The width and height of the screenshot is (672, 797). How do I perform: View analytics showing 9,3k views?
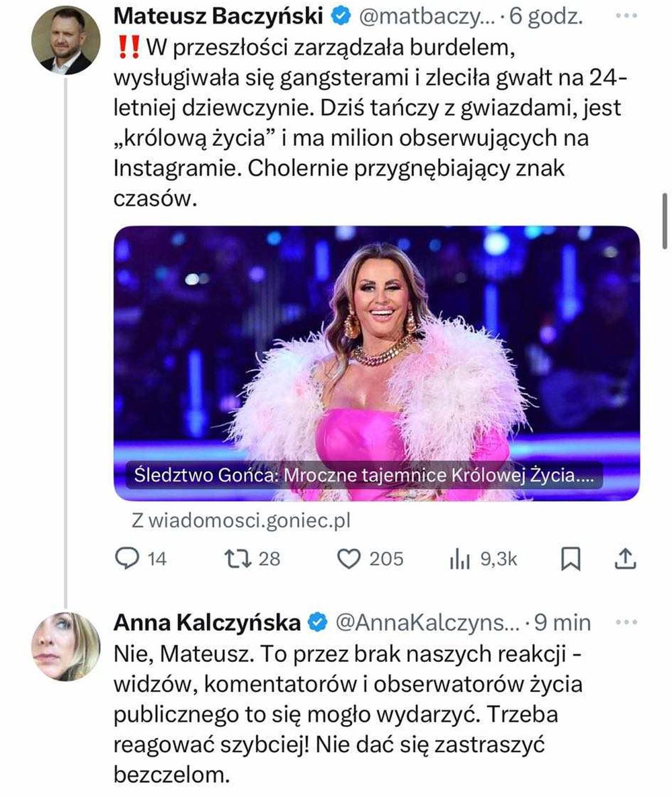click(x=460, y=558)
